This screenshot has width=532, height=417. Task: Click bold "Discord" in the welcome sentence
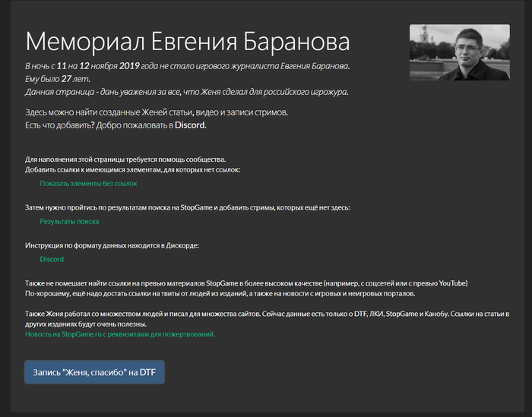(x=190, y=125)
